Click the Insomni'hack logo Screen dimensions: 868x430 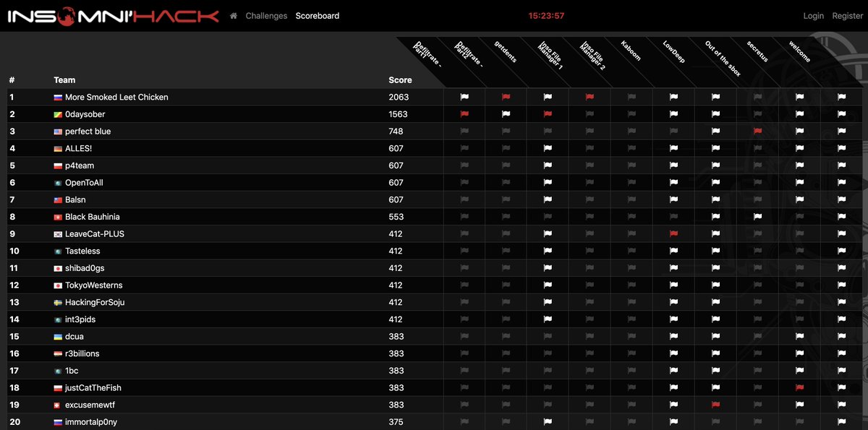114,16
